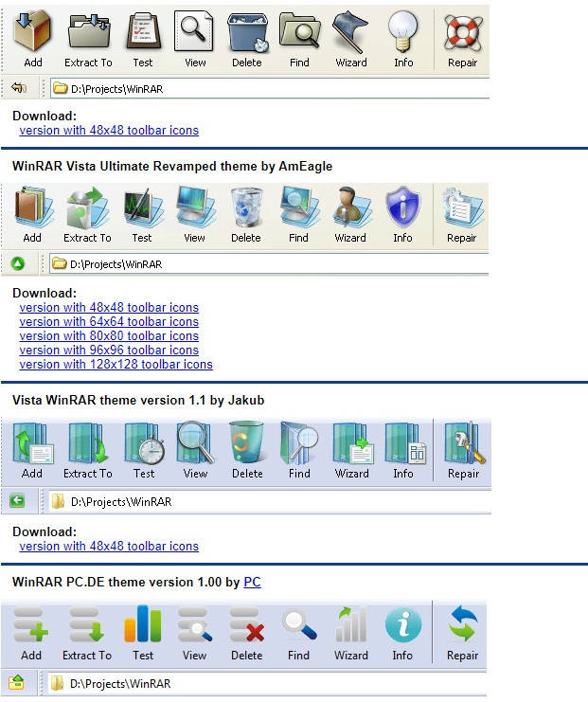Viewport: 588px width, 702px height.
Task: Click the Wizard user icon in the AmEagle toolbar
Action: coord(350,207)
